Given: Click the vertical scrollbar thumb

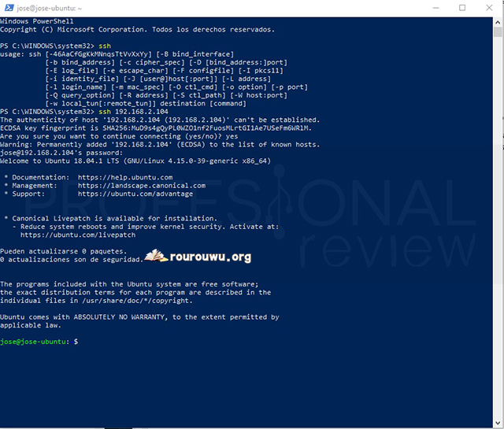Looking at the screenshot, I should click(498, 32).
